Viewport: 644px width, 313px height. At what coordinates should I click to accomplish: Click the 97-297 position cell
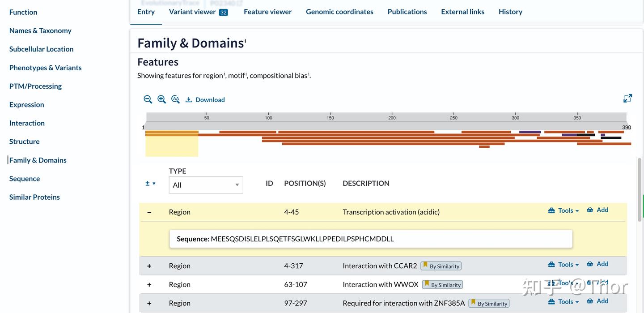(x=296, y=304)
